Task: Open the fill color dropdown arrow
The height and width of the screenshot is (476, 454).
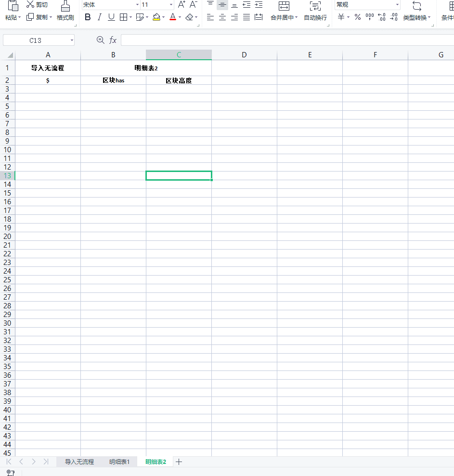Action: 164,17
